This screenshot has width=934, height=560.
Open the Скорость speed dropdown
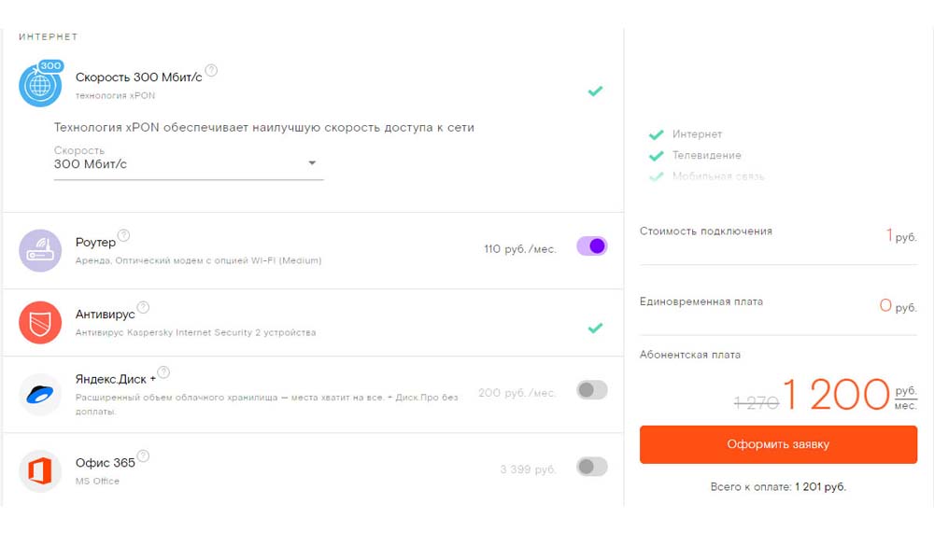(x=187, y=164)
